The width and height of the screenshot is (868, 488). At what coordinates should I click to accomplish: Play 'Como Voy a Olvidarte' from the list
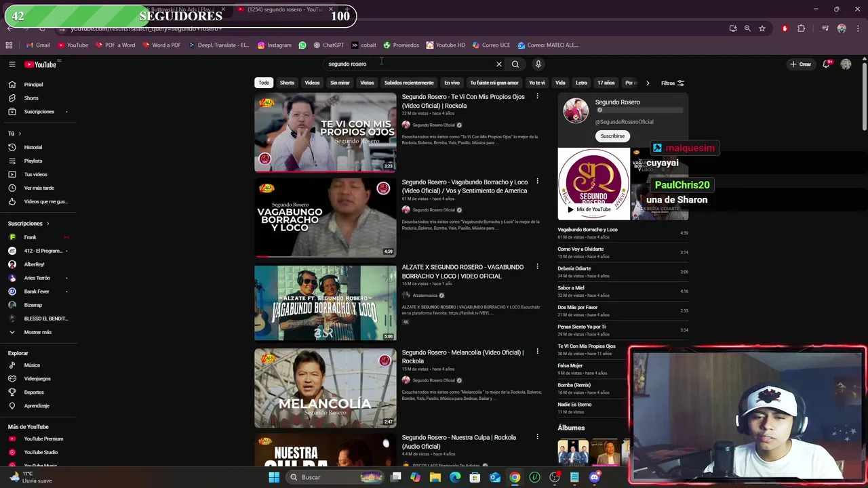pos(623,252)
